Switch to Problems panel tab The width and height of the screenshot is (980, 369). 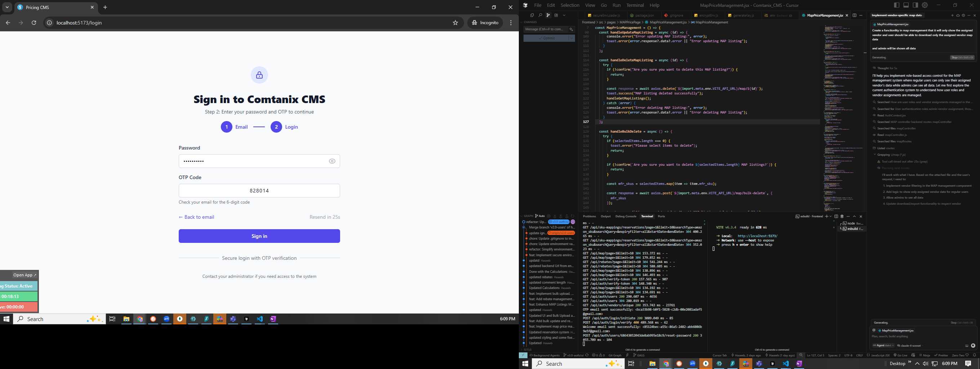(589, 217)
